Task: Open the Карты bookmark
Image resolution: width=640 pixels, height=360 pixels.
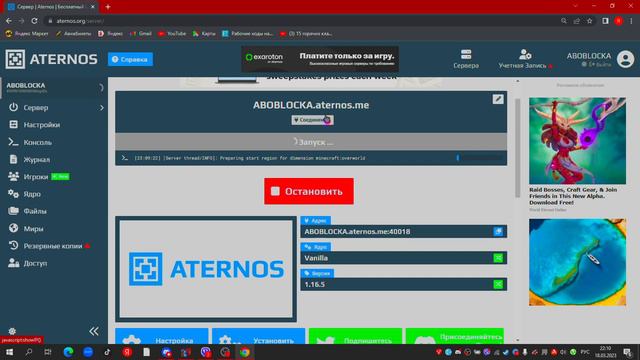Action: (x=204, y=33)
